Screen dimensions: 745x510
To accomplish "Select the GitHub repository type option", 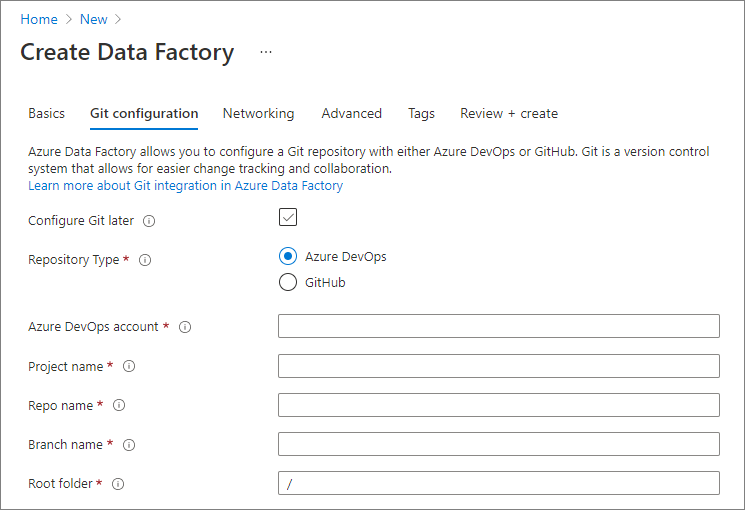I will coord(288,283).
